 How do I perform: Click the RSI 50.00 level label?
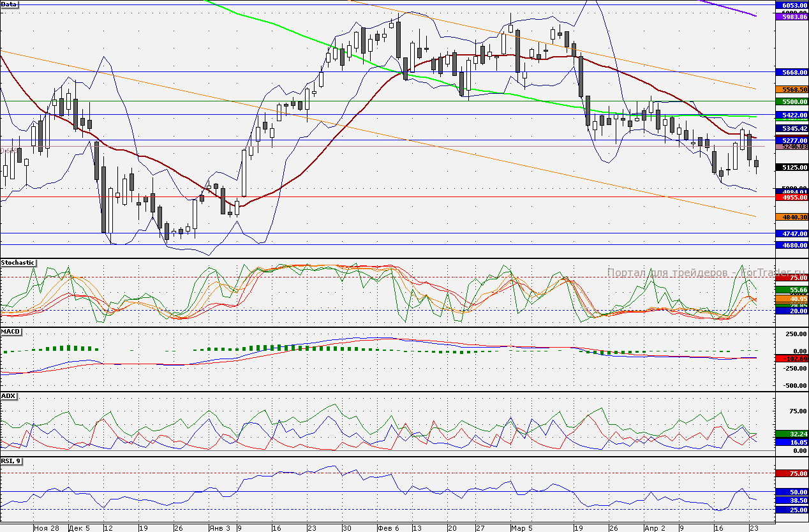pos(792,492)
